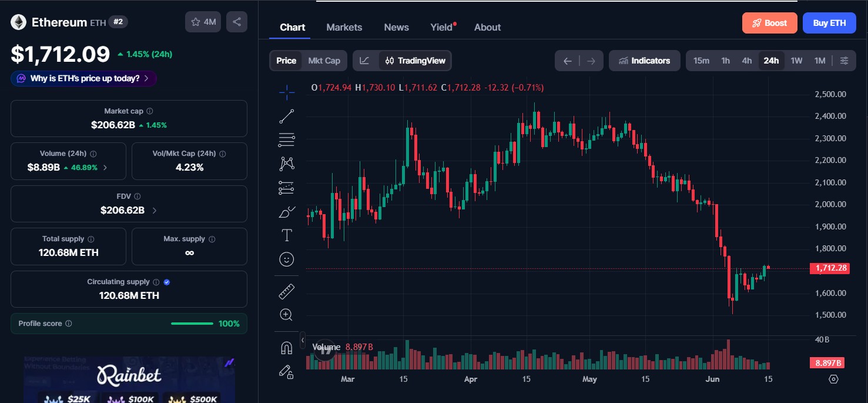Click the 8.897B volume axis label
This screenshot has width=868, height=403.
[827, 362]
